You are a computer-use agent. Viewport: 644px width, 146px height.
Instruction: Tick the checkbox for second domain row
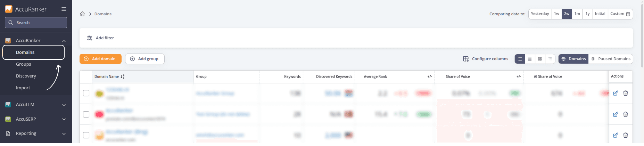(86, 114)
